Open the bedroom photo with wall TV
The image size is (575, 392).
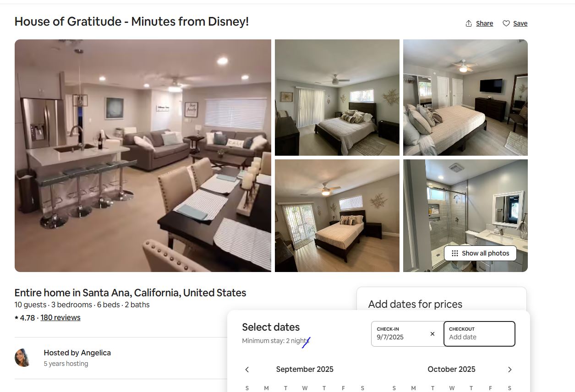click(x=465, y=98)
